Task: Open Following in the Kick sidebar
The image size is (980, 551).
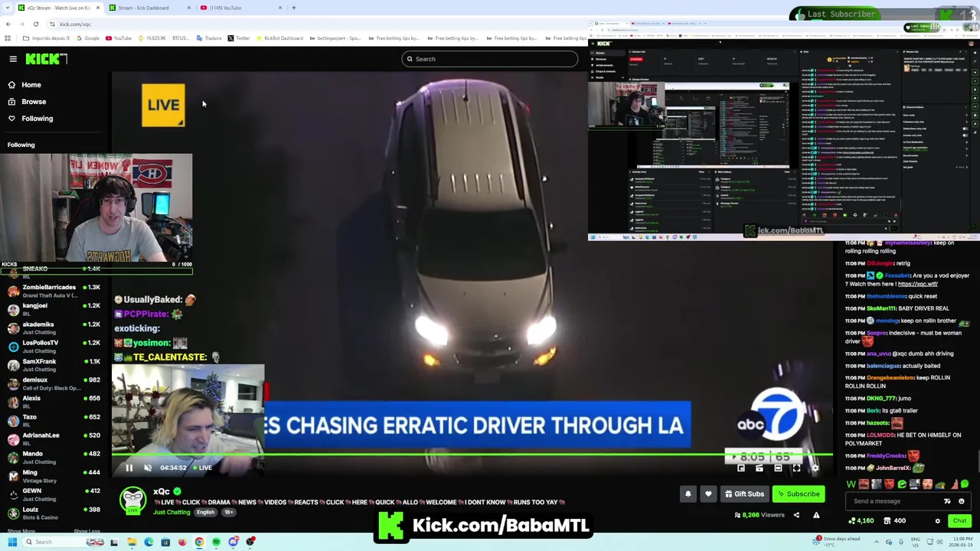Action: 37,119
